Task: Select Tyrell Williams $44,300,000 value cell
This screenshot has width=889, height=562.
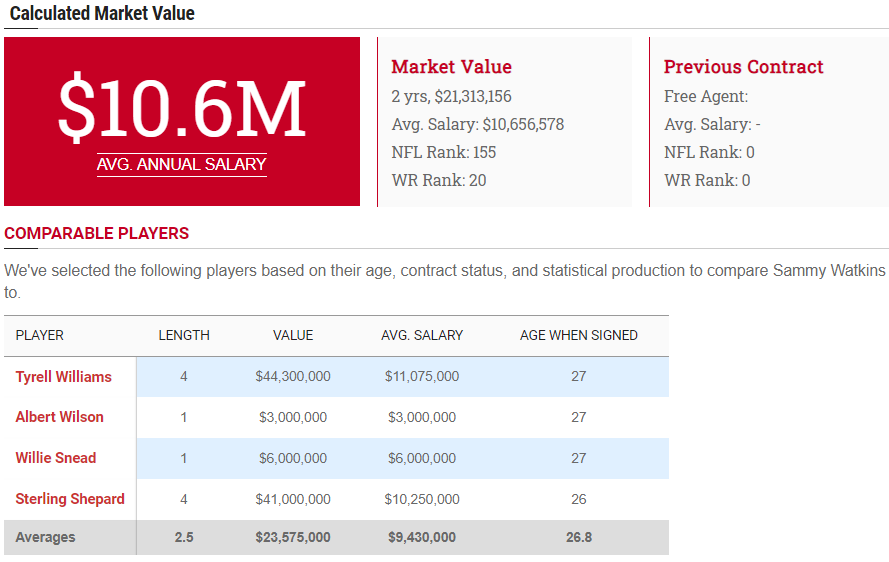Action: [293, 377]
